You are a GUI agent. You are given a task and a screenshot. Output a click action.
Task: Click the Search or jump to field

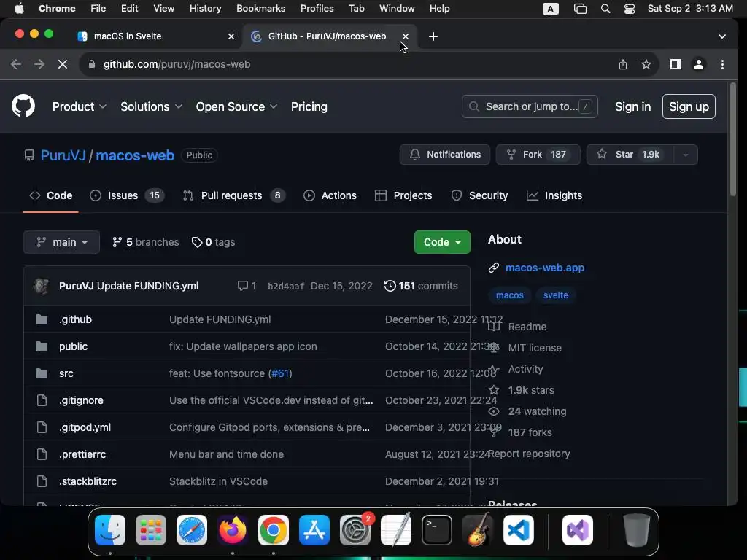(530, 106)
